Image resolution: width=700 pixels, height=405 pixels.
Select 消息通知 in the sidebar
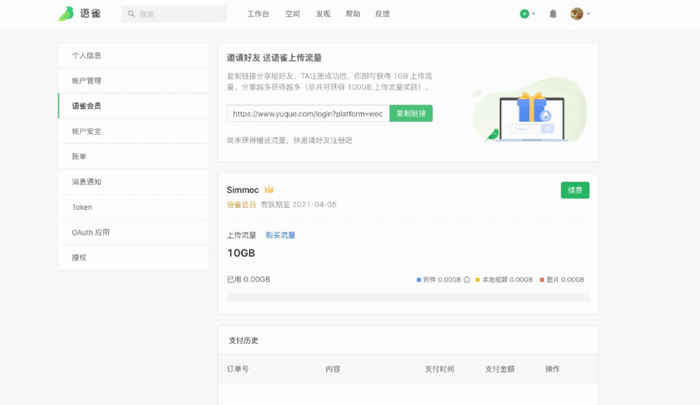(x=133, y=182)
